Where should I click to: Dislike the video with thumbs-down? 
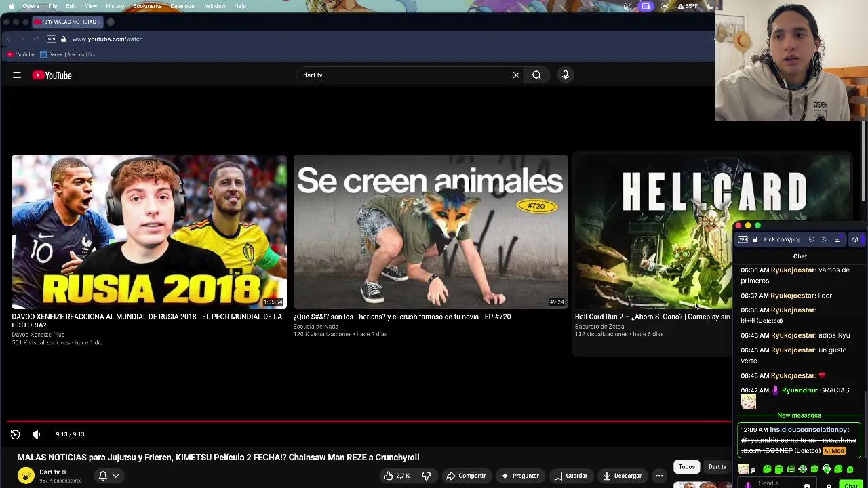pyautogui.click(x=426, y=476)
